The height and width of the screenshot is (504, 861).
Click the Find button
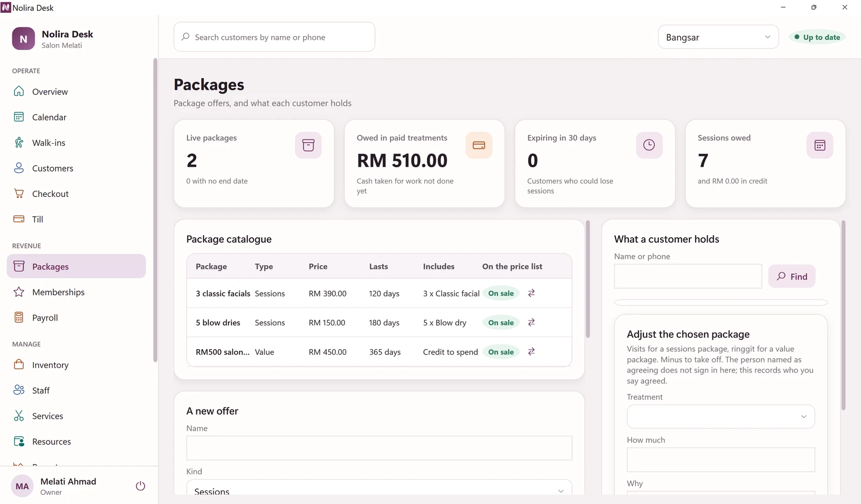pos(792,276)
